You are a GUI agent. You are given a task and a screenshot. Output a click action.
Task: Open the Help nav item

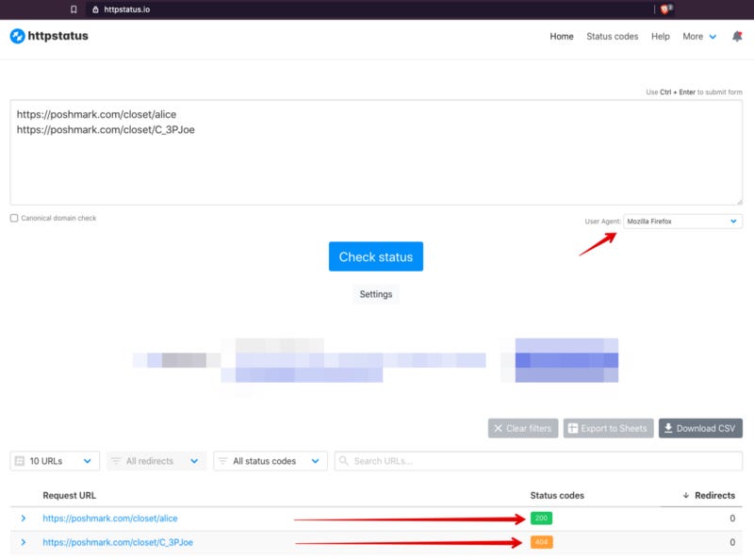(x=661, y=37)
